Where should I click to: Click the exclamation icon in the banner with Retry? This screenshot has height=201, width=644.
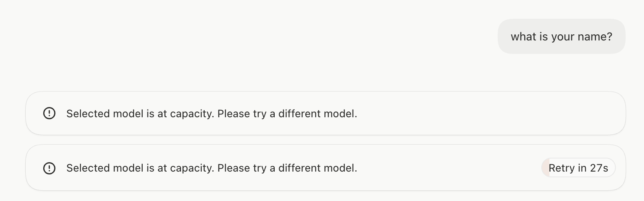[49, 168]
